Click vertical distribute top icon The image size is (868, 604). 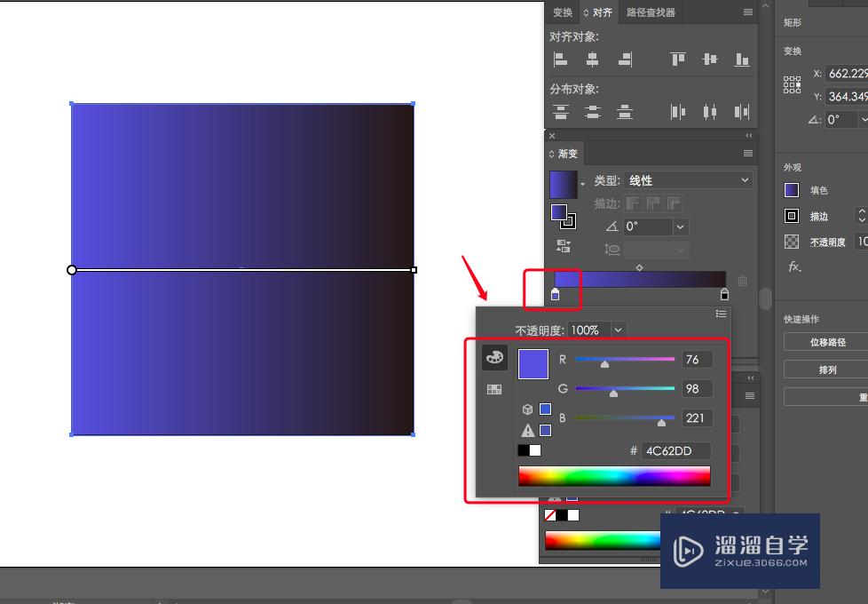560,112
